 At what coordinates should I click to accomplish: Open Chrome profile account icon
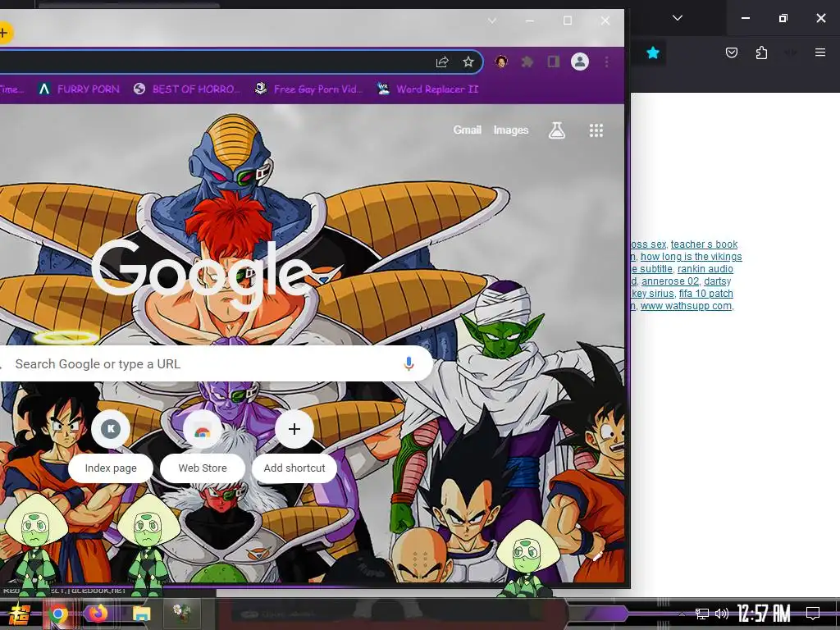point(580,62)
